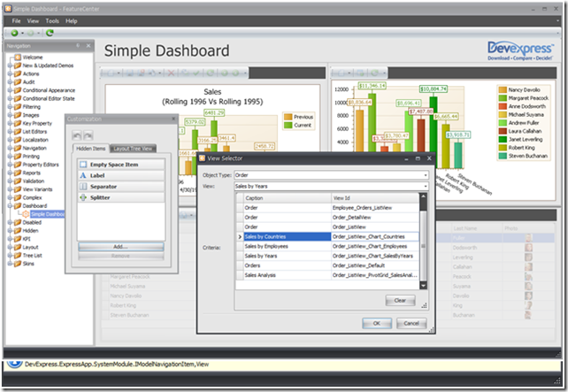Click the info icon in the status bar
This screenshot has width=568, height=392.
click(14, 364)
